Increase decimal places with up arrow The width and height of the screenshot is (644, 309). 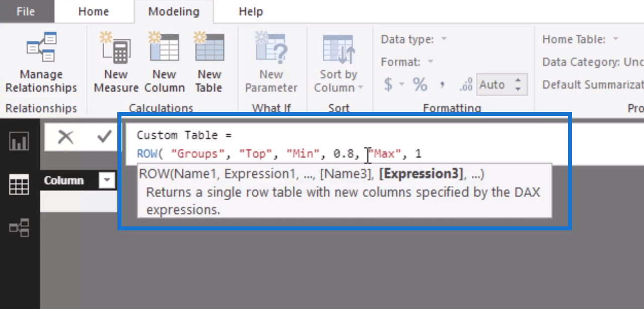point(518,80)
